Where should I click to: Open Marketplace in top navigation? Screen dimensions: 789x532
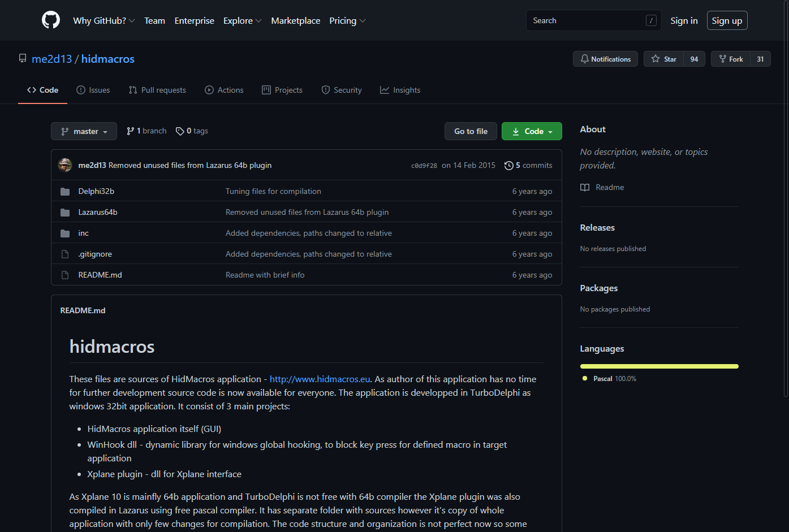tap(296, 20)
